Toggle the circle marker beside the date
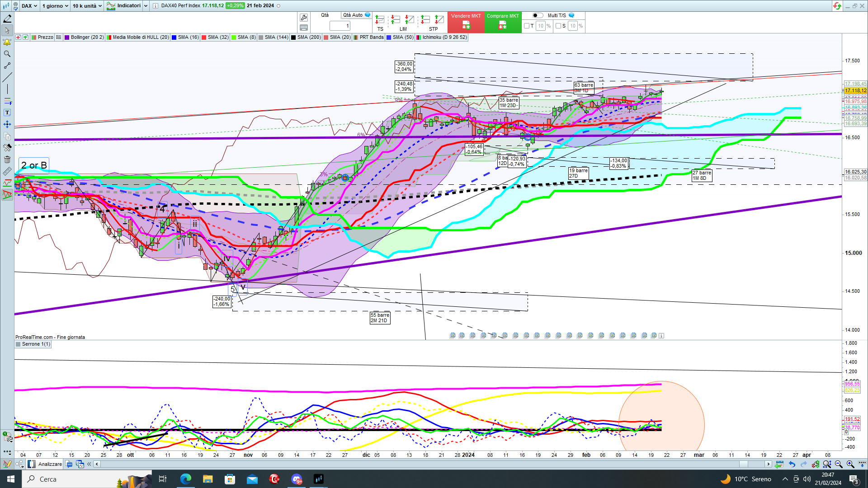868x488 pixels. (x=278, y=6)
